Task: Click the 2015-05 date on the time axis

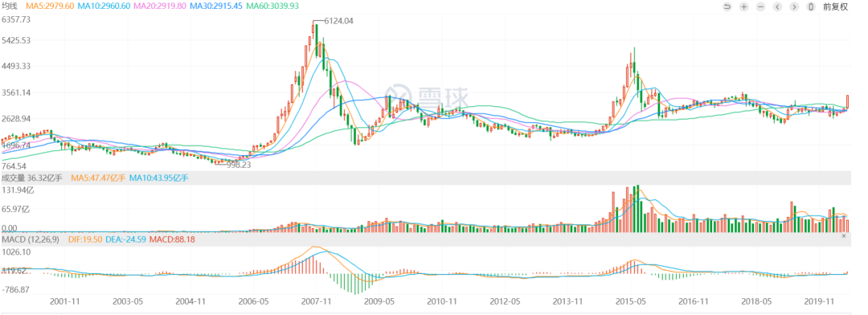Action: click(x=631, y=302)
